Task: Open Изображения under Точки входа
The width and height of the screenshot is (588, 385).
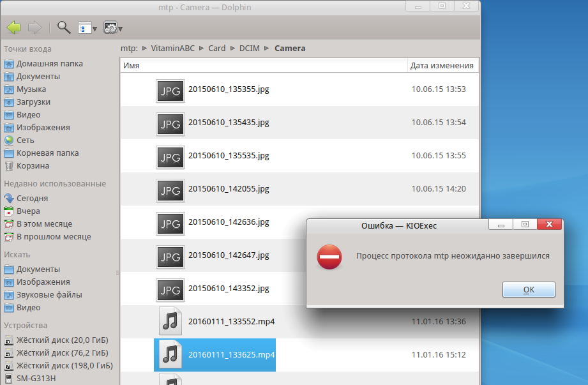Action: click(37, 128)
